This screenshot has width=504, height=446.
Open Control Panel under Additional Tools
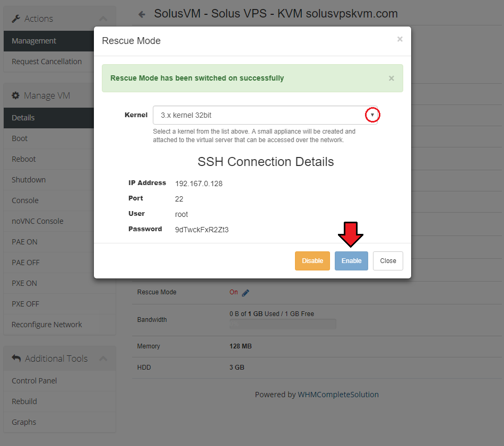60,381
